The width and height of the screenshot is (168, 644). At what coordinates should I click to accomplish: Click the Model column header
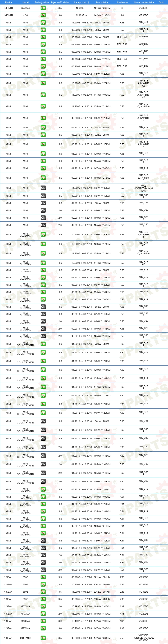pyautogui.click(x=26, y=2)
